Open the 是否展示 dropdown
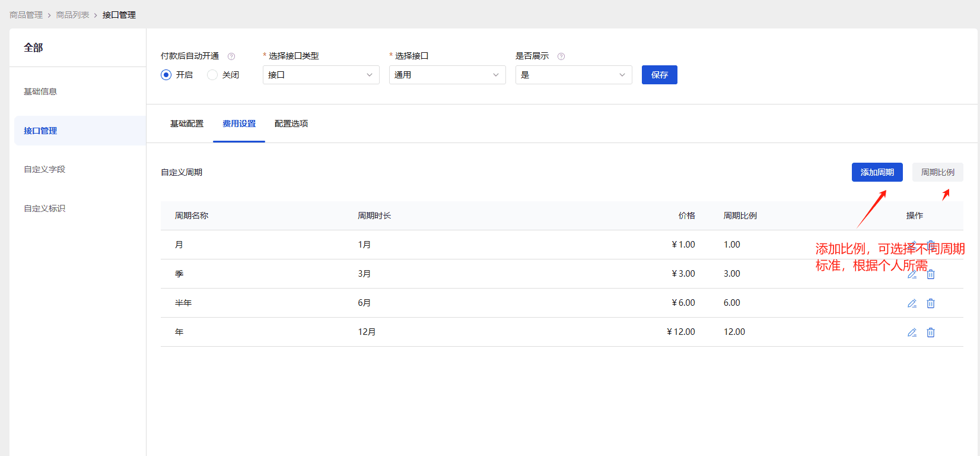The height and width of the screenshot is (456, 980). (574, 75)
